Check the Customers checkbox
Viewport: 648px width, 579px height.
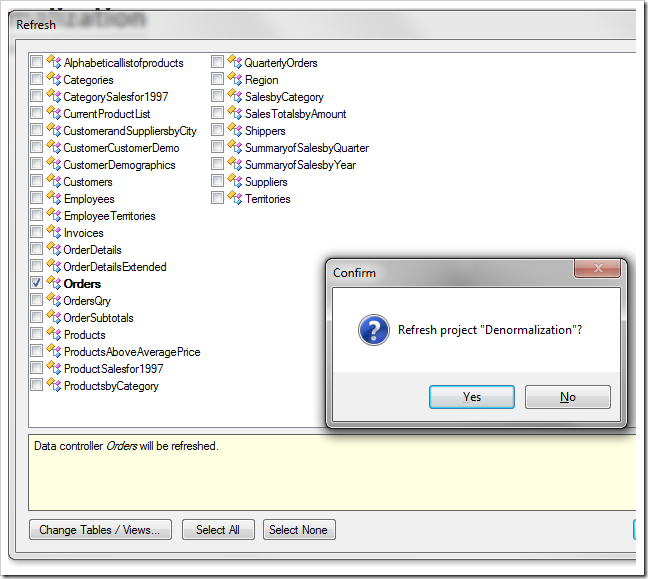point(36,181)
